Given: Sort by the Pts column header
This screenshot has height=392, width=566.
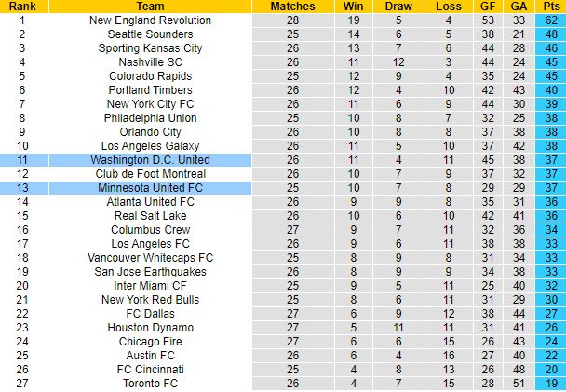Looking at the screenshot, I should [551, 7].
